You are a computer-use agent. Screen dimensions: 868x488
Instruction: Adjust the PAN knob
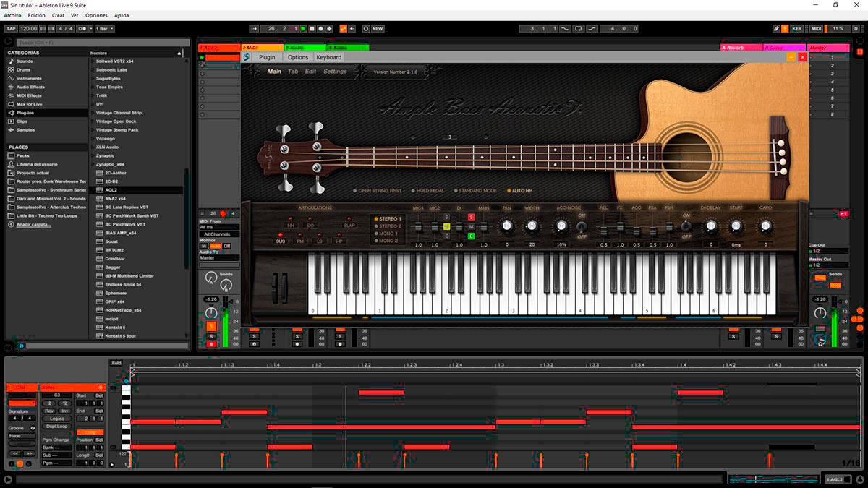coord(507,226)
